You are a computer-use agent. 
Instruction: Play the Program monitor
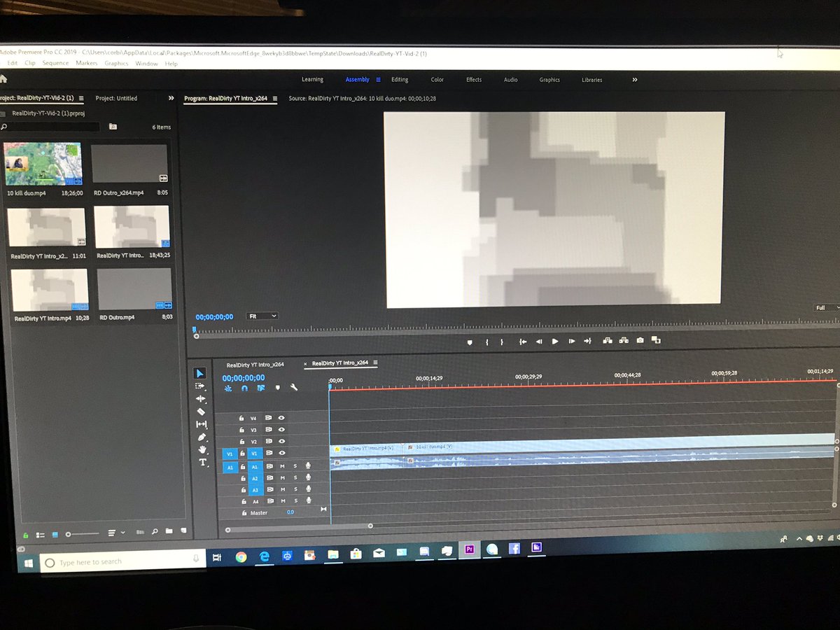(x=555, y=342)
